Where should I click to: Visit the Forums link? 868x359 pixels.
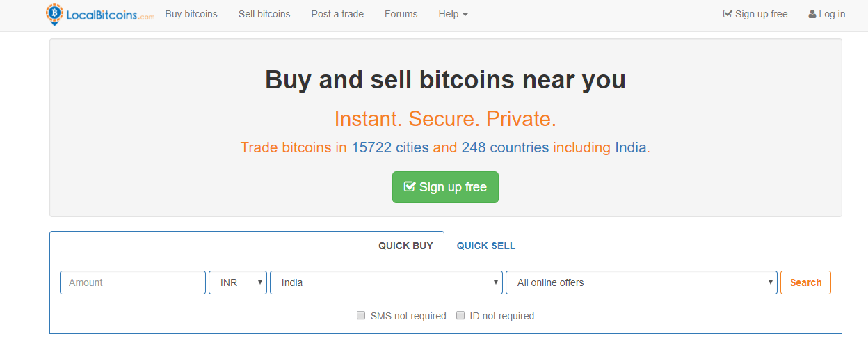(x=401, y=14)
